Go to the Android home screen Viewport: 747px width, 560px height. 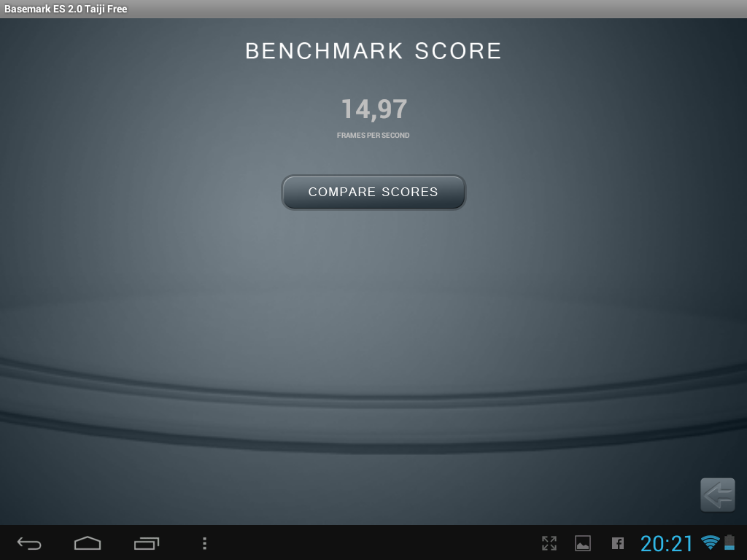88,543
